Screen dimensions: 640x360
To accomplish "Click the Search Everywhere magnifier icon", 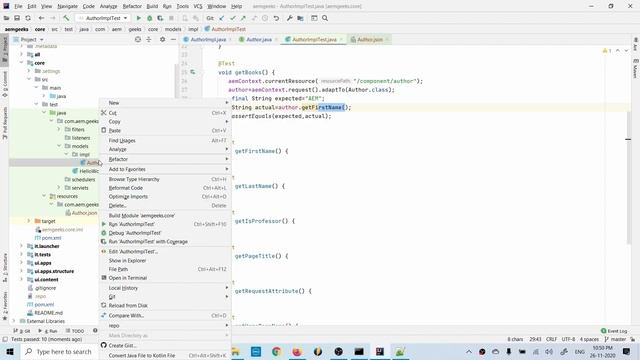I will point(325,18).
